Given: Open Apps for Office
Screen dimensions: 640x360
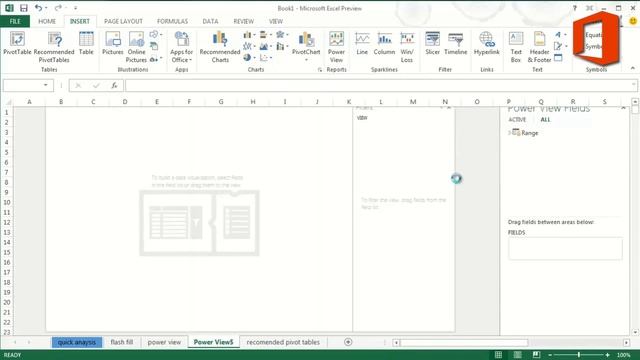Looking at the screenshot, I should [181, 47].
